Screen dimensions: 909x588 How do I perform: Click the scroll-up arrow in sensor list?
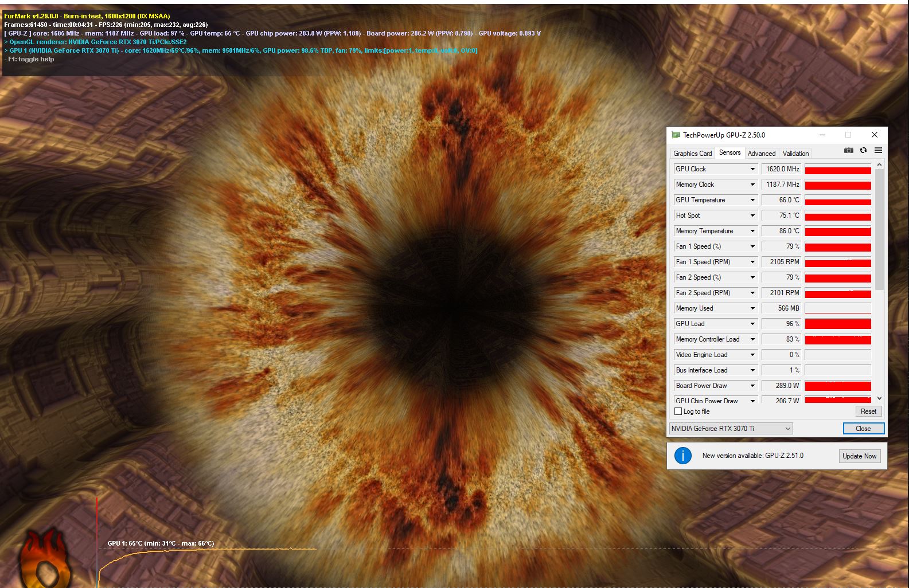pos(879,165)
